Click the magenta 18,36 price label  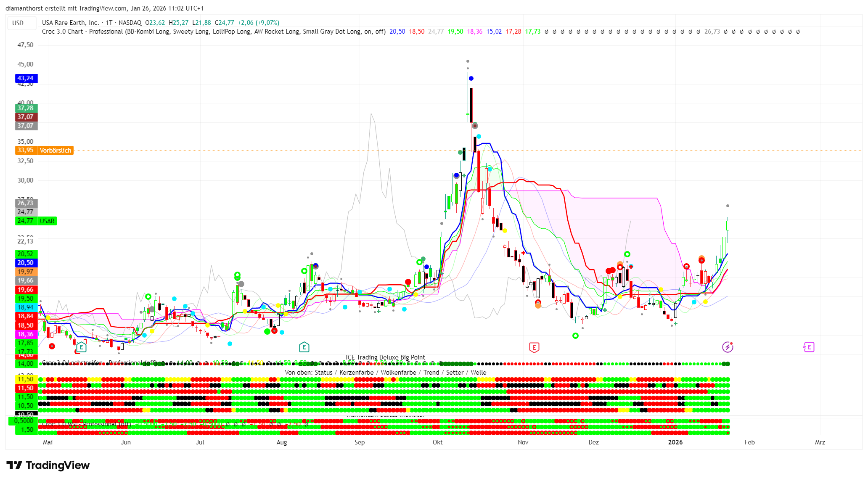pyautogui.click(x=26, y=334)
